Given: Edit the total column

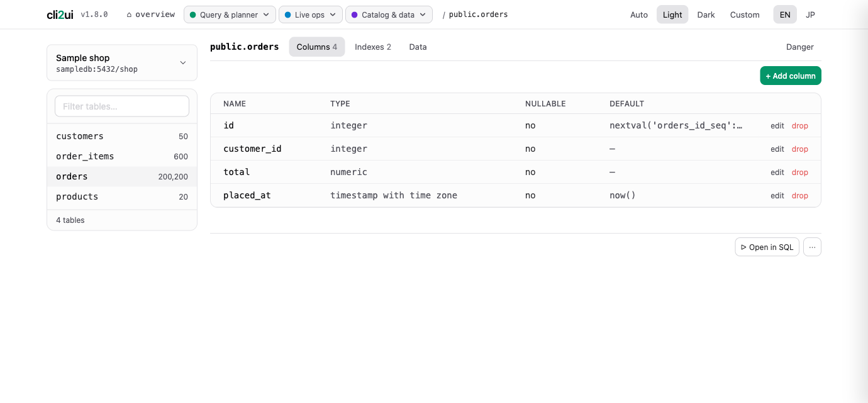Looking at the screenshot, I should [x=777, y=173].
